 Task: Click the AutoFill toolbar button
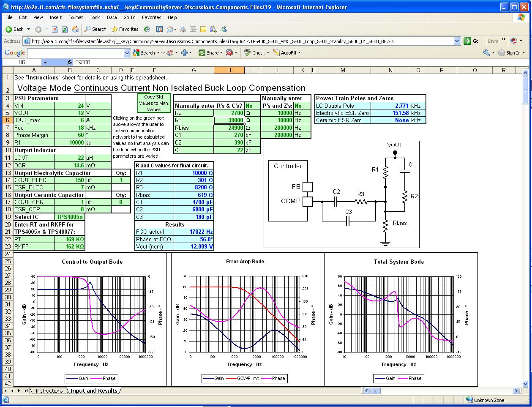click(284, 53)
